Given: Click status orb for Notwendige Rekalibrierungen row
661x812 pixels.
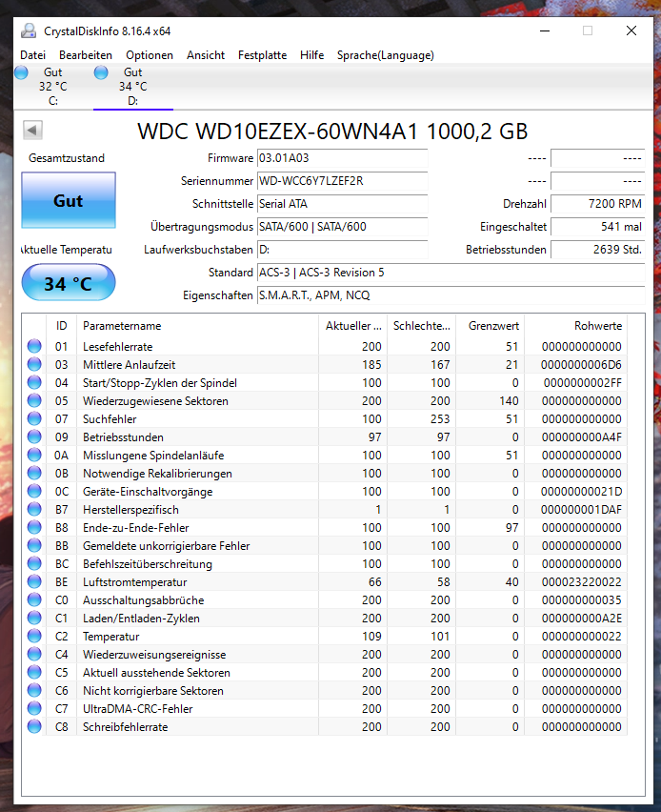Looking at the screenshot, I should (x=34, y=473).
